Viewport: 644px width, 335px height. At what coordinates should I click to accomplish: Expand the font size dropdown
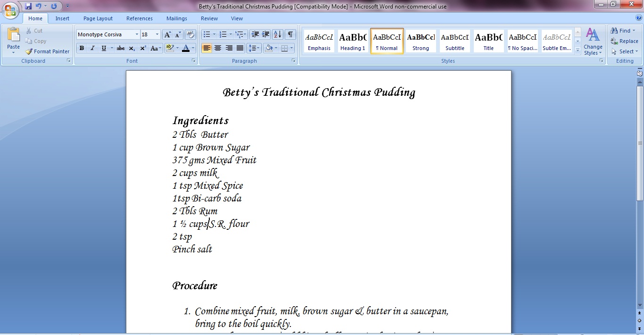[157, 34]
